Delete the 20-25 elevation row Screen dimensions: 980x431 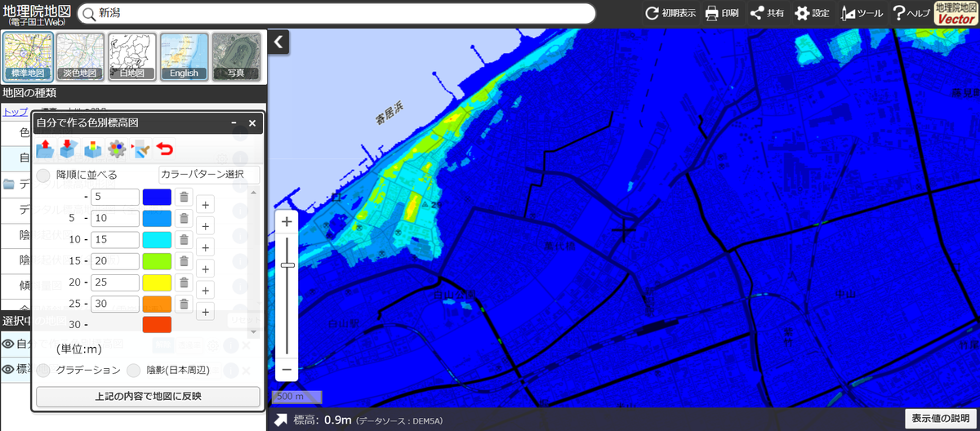(185, 282)
